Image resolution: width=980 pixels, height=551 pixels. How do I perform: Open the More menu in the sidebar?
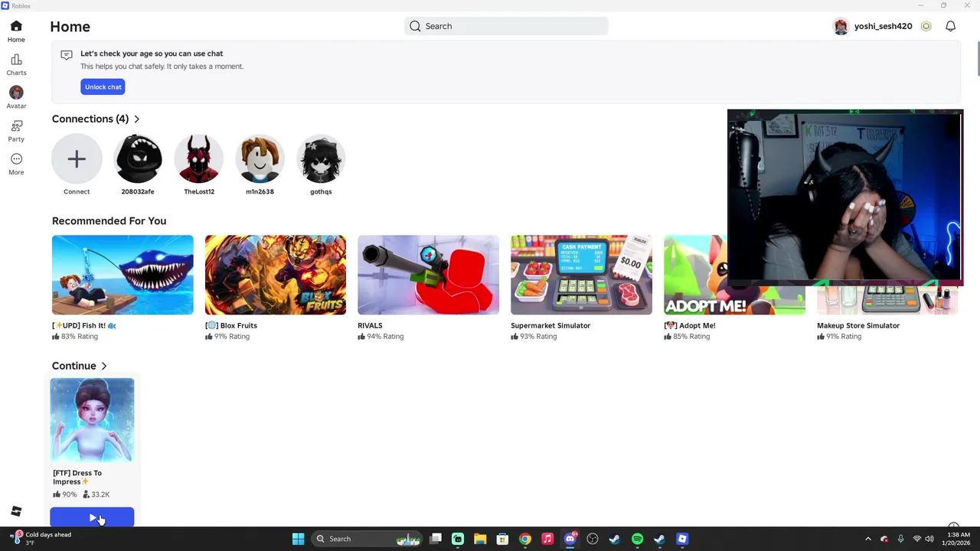[16, 164]
